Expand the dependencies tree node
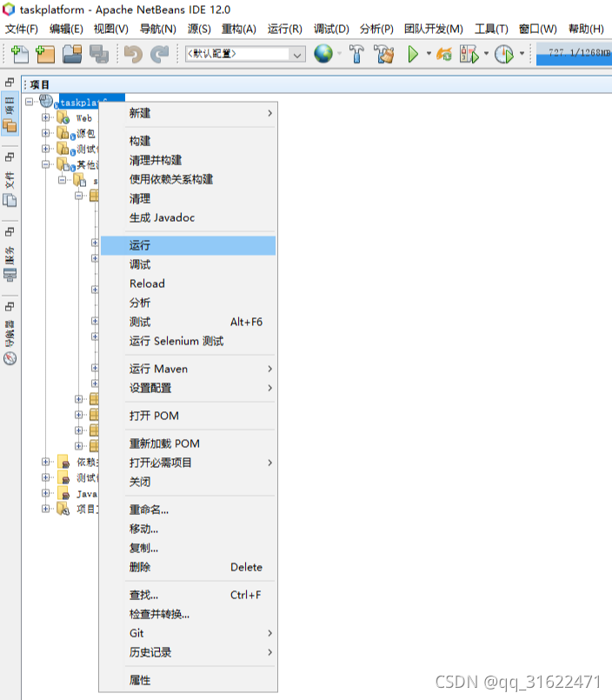Screen dimensions: 612x700 point(45,462)
